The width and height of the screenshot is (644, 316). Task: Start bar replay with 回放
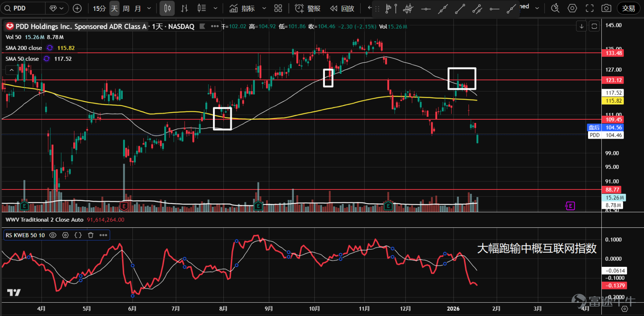[342, 8]
